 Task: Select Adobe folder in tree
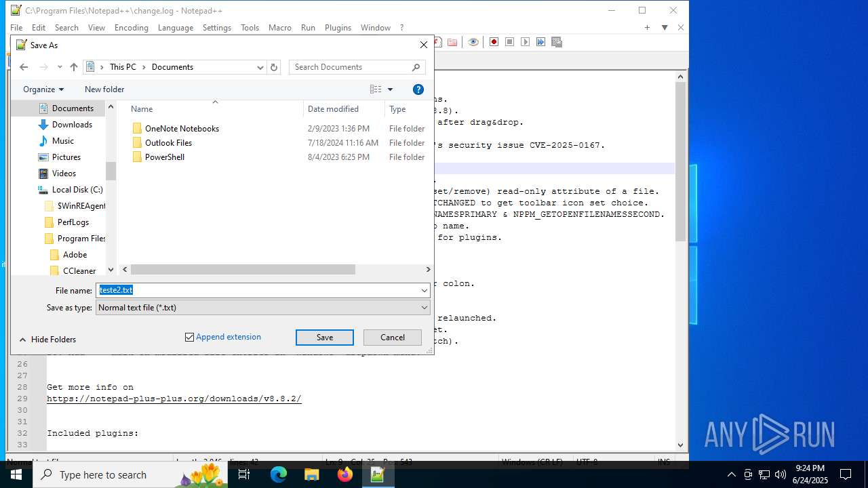tap(75, 255)
